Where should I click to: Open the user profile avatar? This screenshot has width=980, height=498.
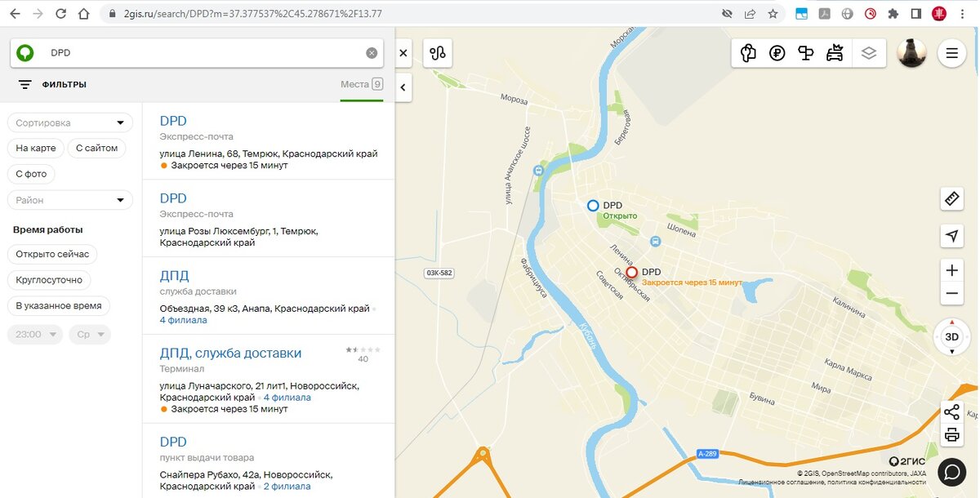[x=911, y=53]
